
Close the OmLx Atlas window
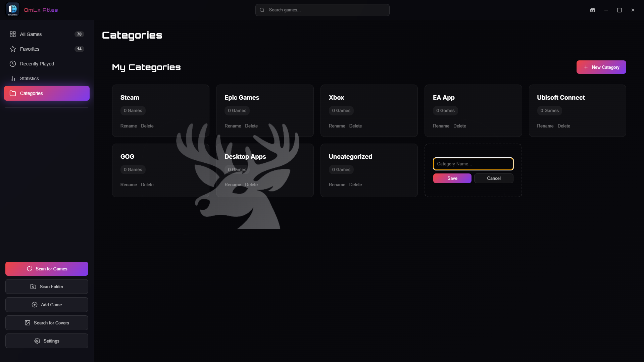(x=633, y=10)
